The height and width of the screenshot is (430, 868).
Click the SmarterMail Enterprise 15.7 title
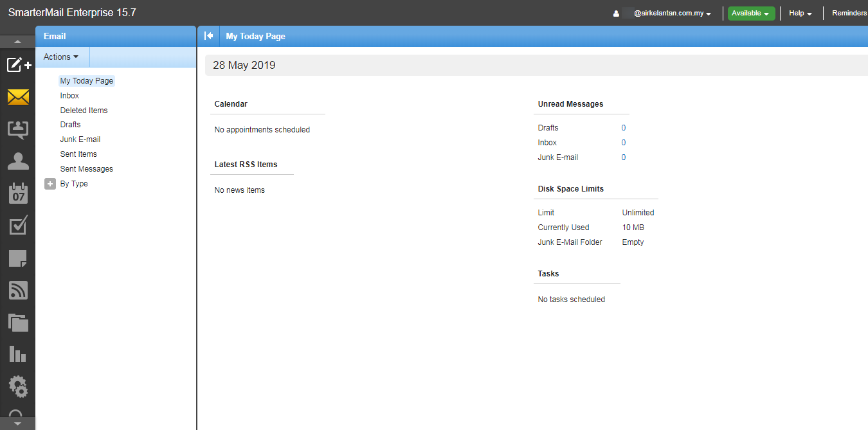(x=72, y=13)
